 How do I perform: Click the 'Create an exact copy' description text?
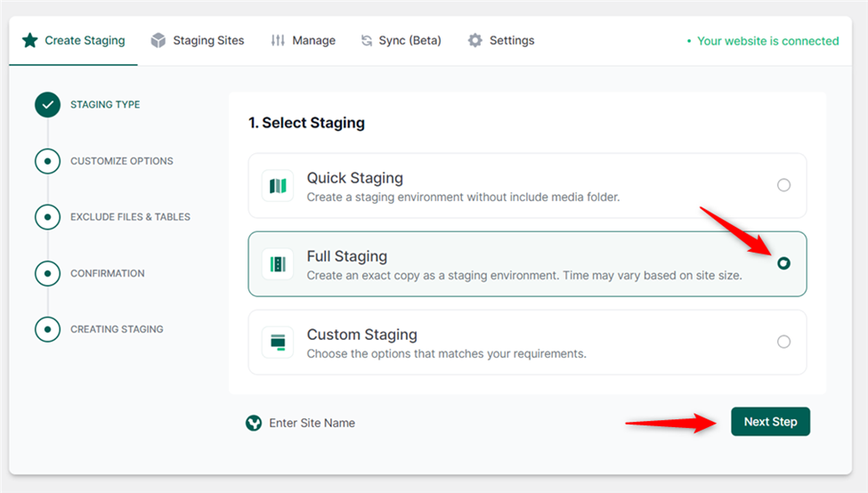click(x=524, y=276)
